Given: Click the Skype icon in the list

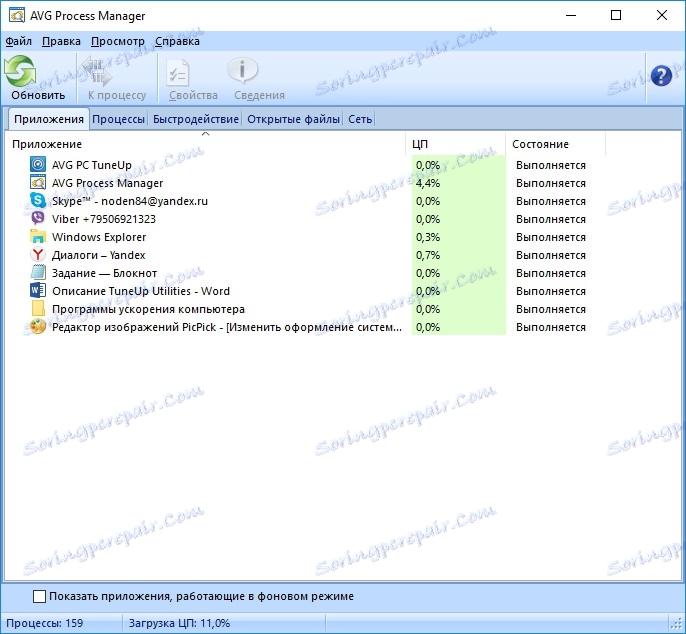Looking at the screenshot, I should click(x=38, y=200).
